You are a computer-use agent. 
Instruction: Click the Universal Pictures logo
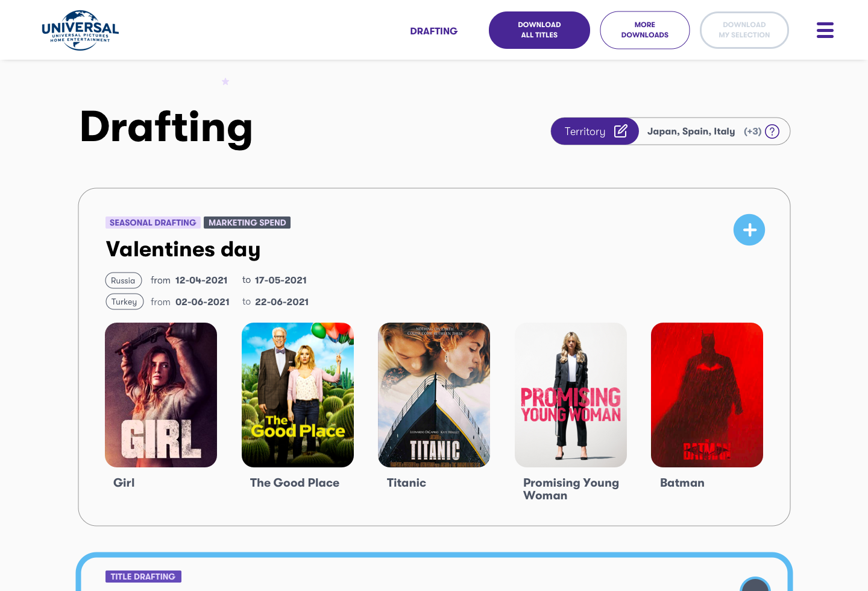80,30
